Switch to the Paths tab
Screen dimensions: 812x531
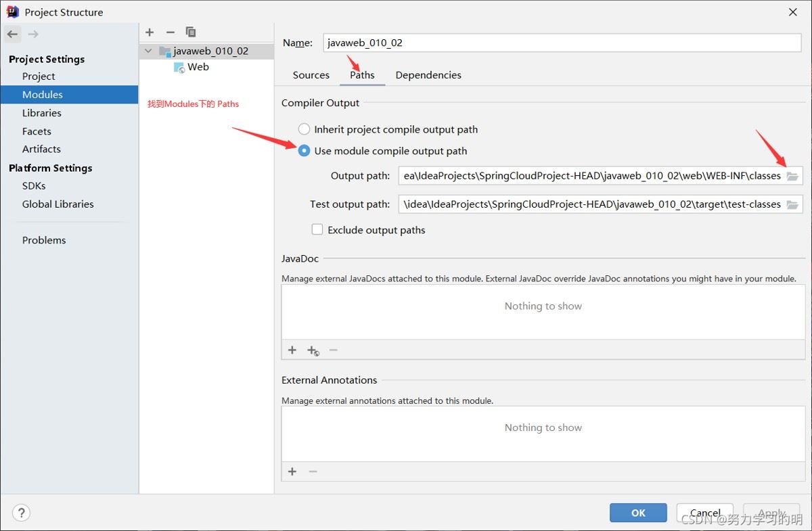pos(362,75)
